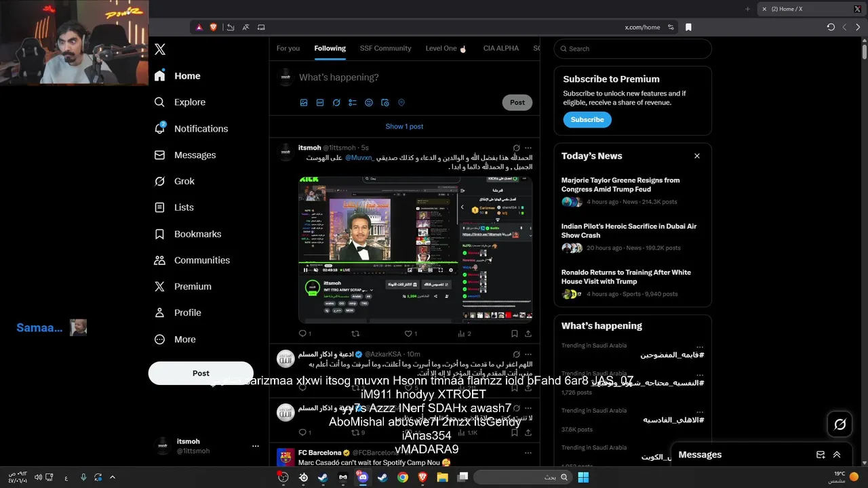868x488 pixels.
Task: Close the Today's News panel
Action: pyautogui.click(x=696, y=156)
